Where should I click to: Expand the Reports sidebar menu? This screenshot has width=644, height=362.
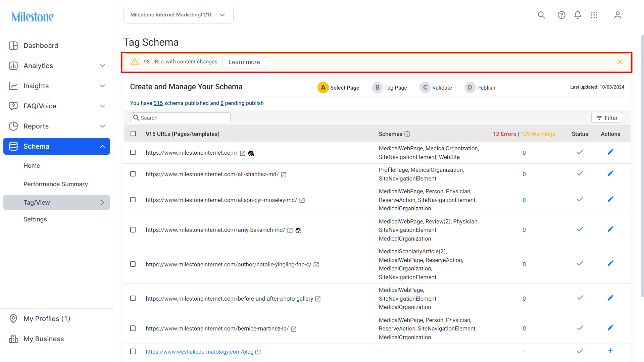[103, 126]
